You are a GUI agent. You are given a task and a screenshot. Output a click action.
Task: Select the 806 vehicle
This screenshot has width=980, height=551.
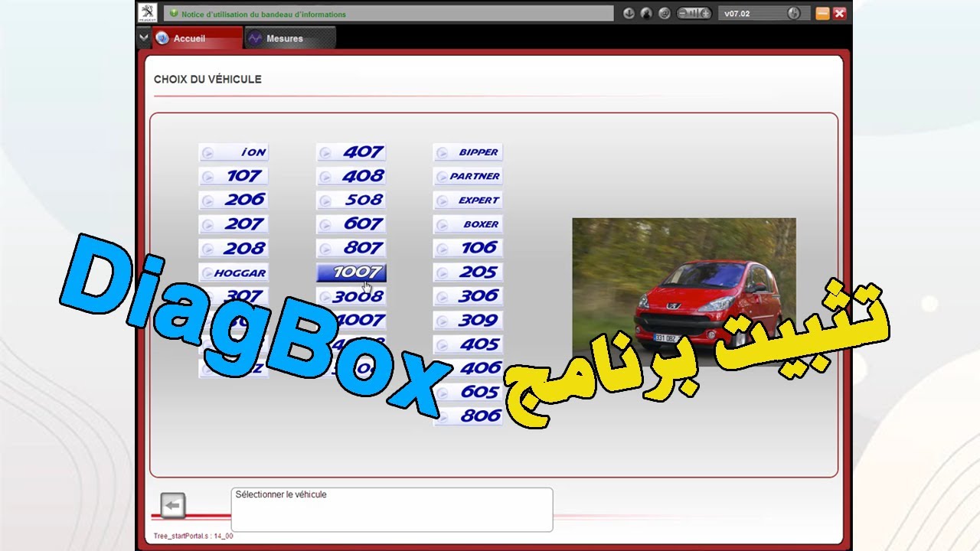tap(468, 416)
